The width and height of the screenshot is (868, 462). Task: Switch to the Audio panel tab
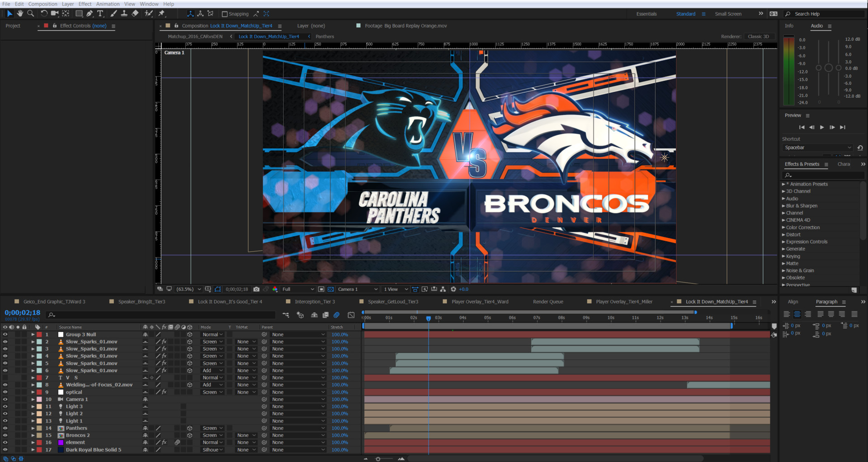coord(816,26)
